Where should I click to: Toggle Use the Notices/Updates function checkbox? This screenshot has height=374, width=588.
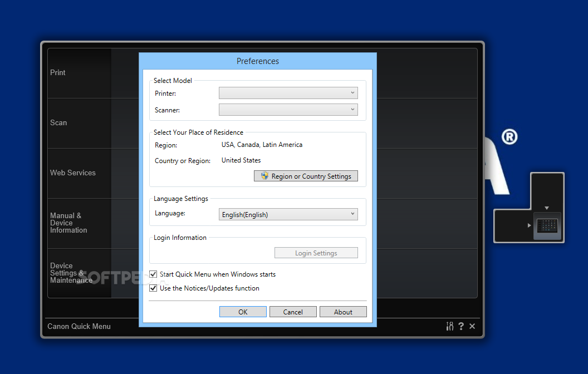(153, 288)
